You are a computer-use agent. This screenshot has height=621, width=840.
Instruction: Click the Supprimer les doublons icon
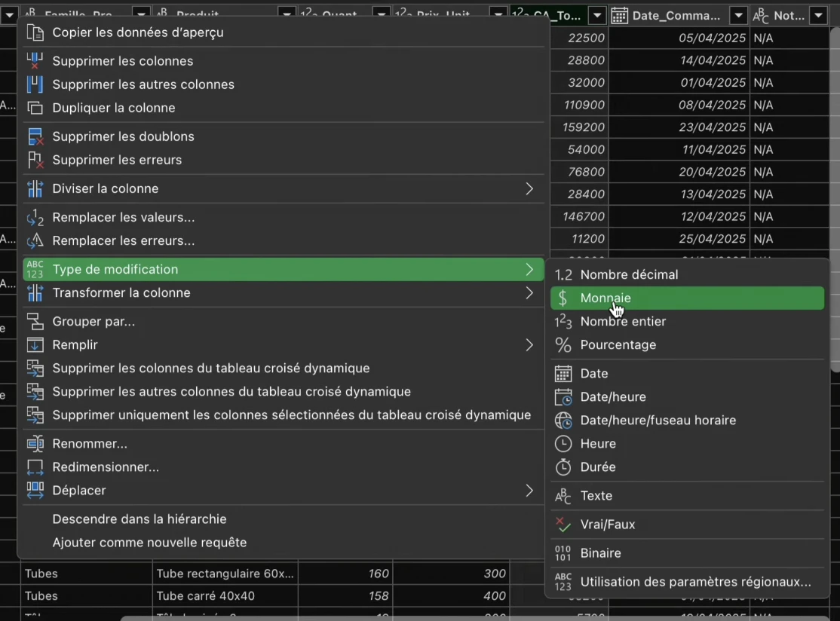click(35, 136)
